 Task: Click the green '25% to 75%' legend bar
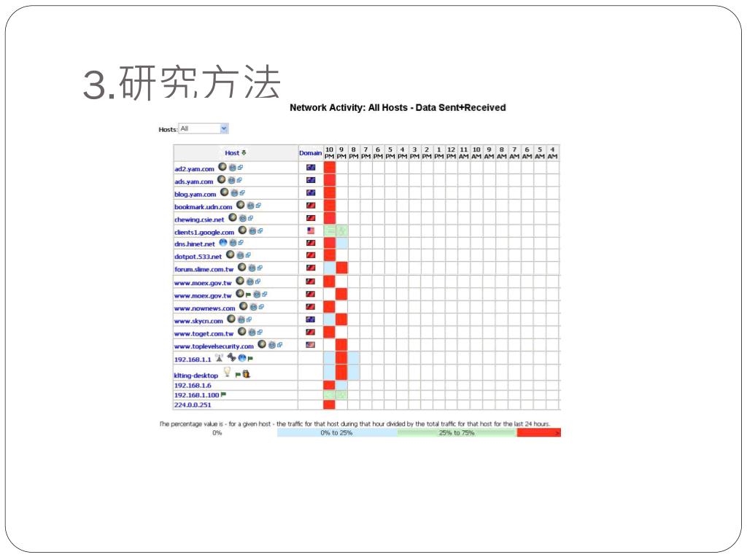point(457,433)
